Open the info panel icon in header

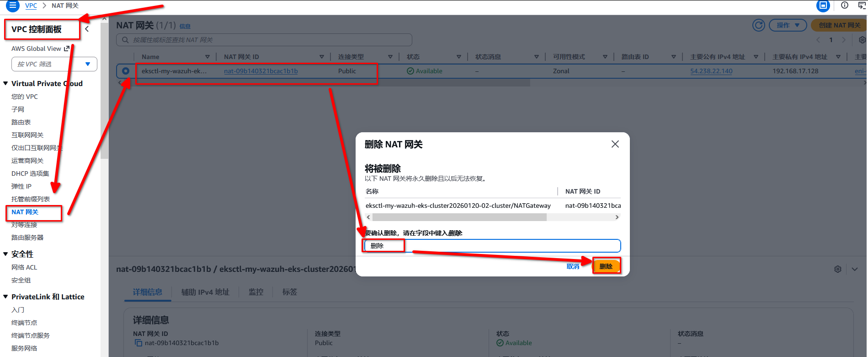(x=845, y=5)
